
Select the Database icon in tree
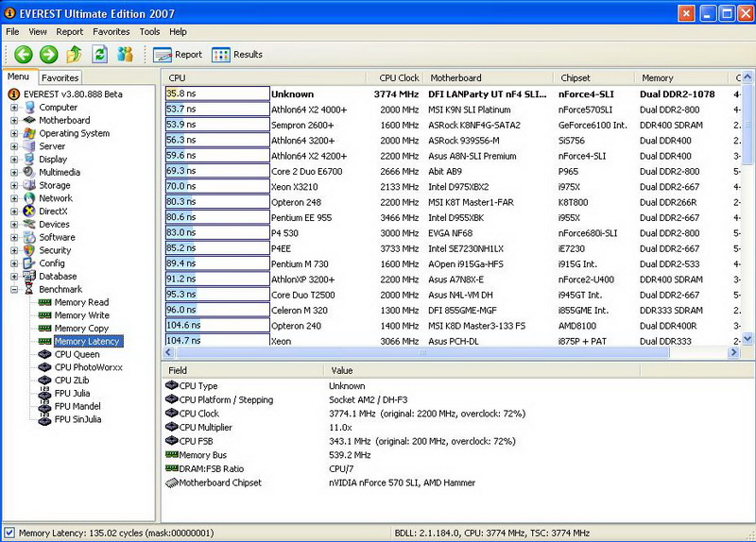tap(30, 276)
